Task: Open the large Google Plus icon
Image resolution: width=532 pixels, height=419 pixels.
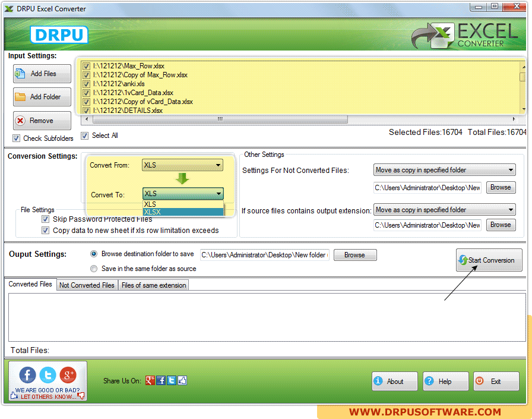Action: point(68,375)
